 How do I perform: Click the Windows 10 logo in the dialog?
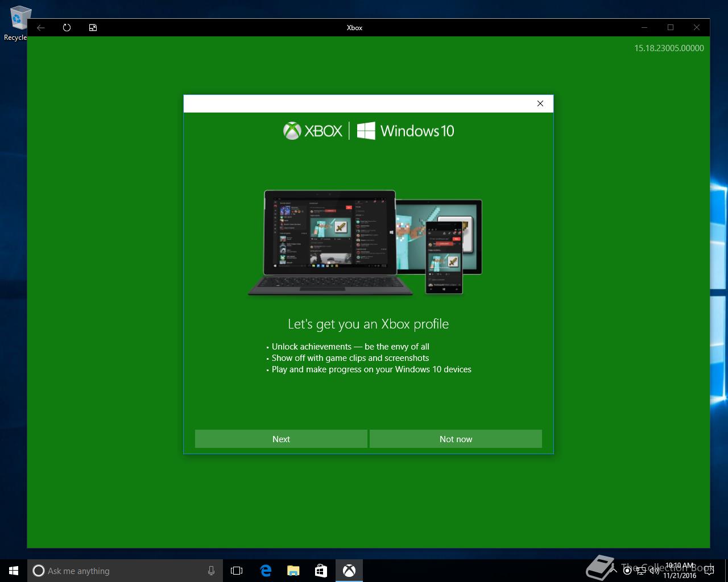click(406, 131)
